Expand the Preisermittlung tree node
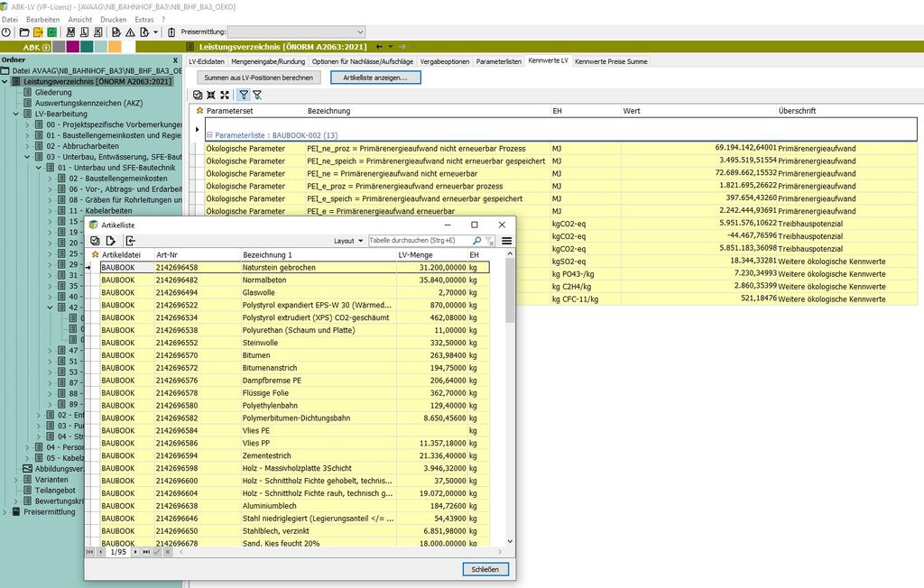 pyautogui.click(x=5, y=511)
